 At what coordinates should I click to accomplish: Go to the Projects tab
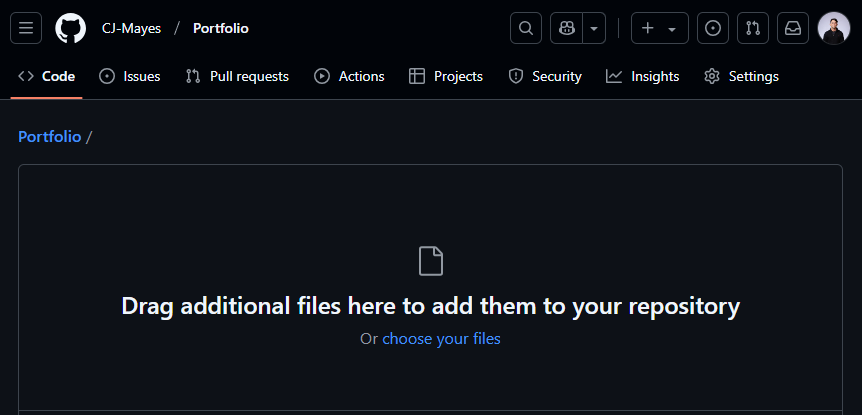tap(446, 76)
